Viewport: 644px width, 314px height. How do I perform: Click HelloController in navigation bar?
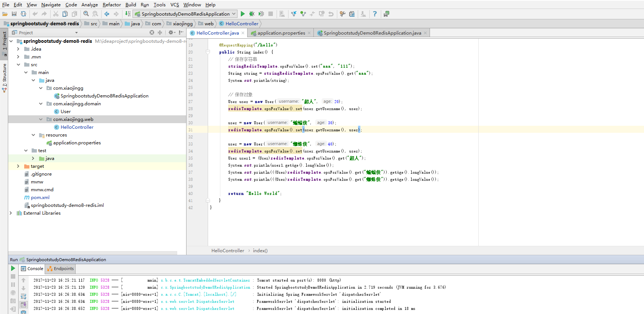pos(239,23)
